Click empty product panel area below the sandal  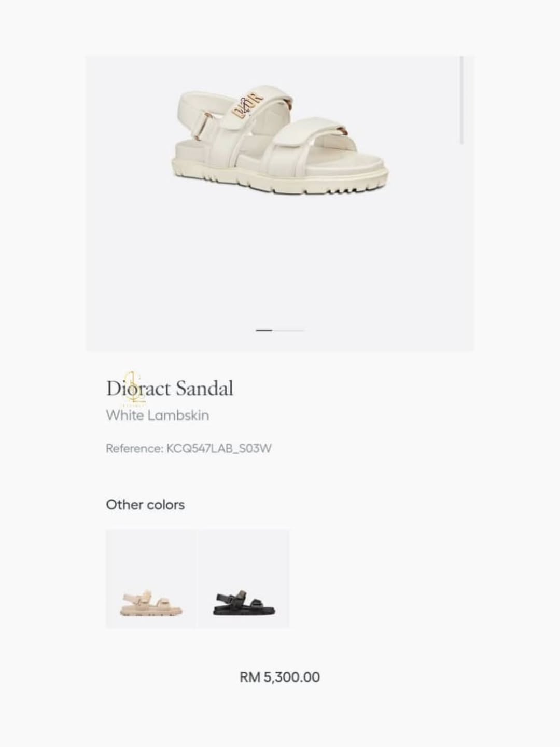click(x=279, y=259)
